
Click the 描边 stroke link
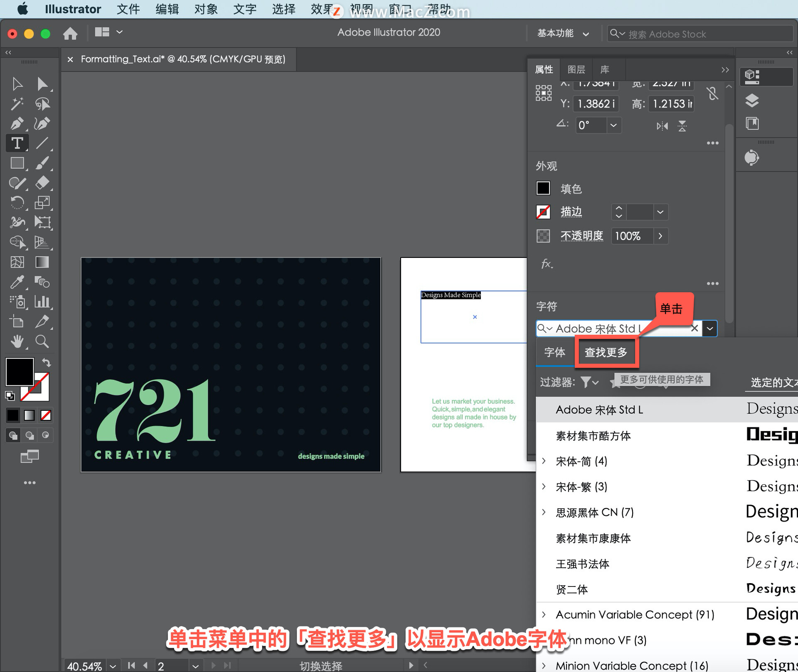(571, 212)
